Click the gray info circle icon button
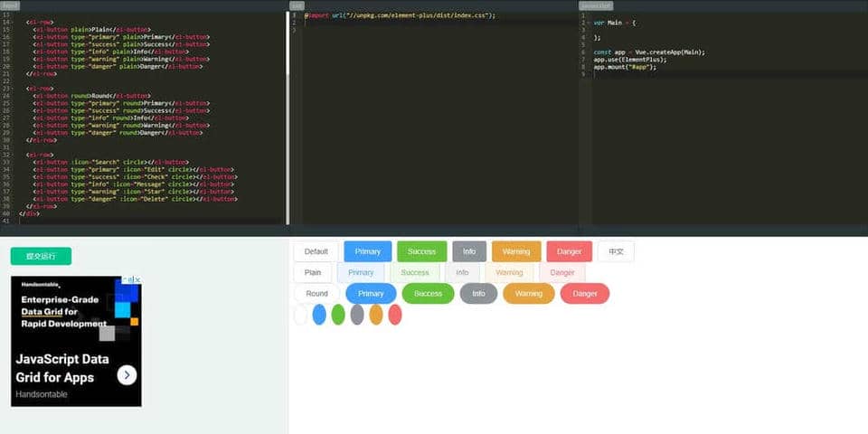 [357, 315]
